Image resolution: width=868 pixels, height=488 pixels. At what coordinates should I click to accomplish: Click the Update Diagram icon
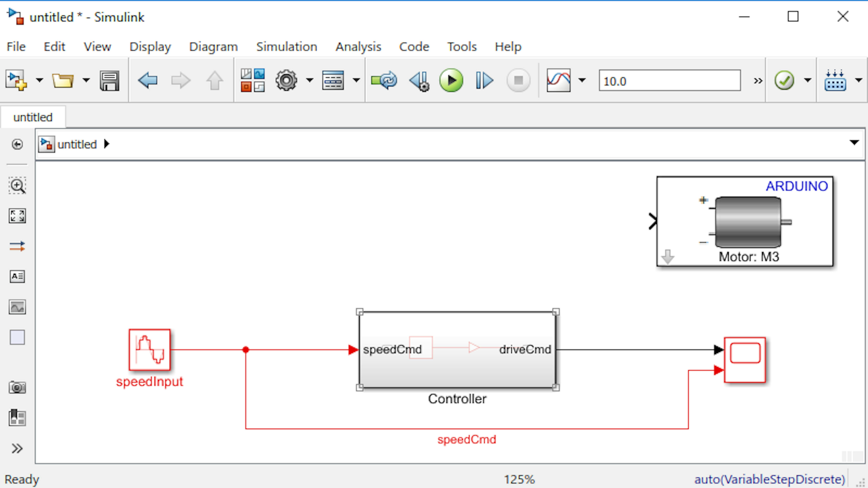tap(384, 81)
